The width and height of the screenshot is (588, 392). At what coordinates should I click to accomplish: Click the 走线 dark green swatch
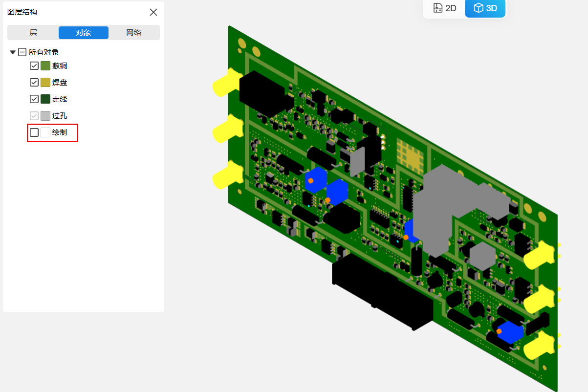pyautogui.click(x=45, y=99)
